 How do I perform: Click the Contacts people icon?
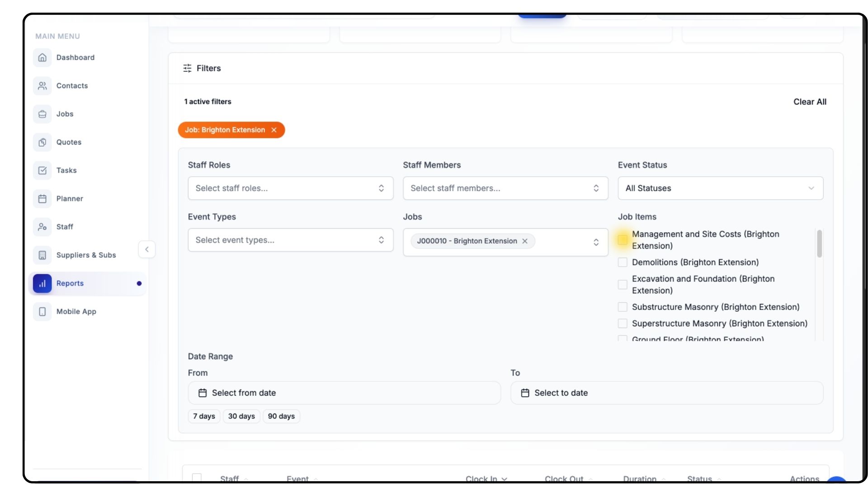tap(42, 86)
